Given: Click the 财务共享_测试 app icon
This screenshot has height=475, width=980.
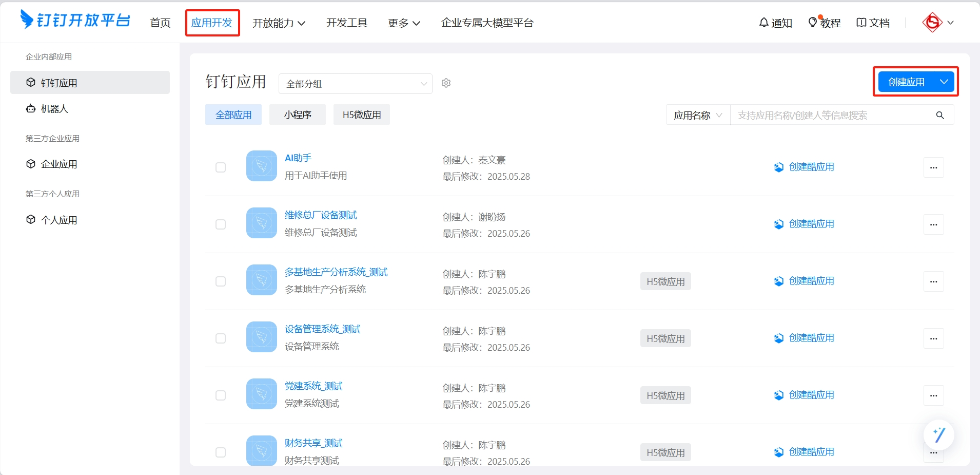Looking at the screenshot, I should [262, 451].
